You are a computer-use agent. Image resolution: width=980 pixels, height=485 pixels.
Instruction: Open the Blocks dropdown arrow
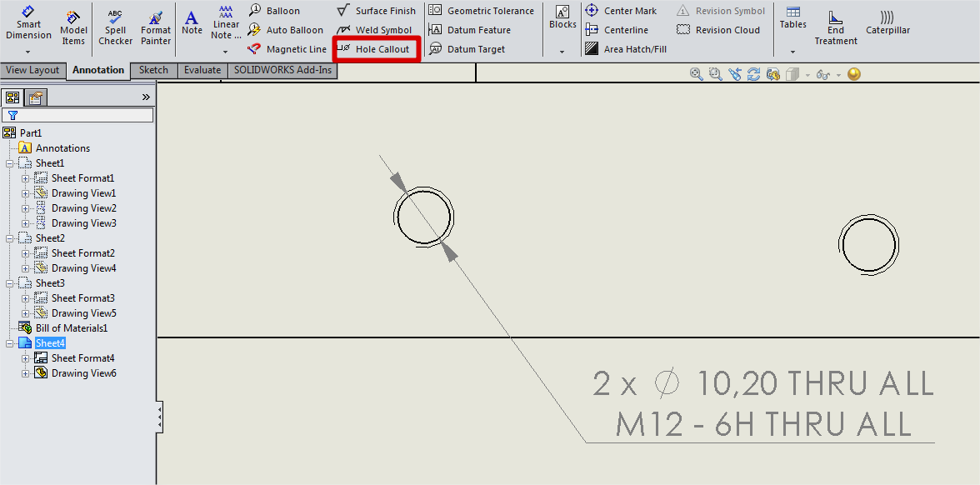562,52
